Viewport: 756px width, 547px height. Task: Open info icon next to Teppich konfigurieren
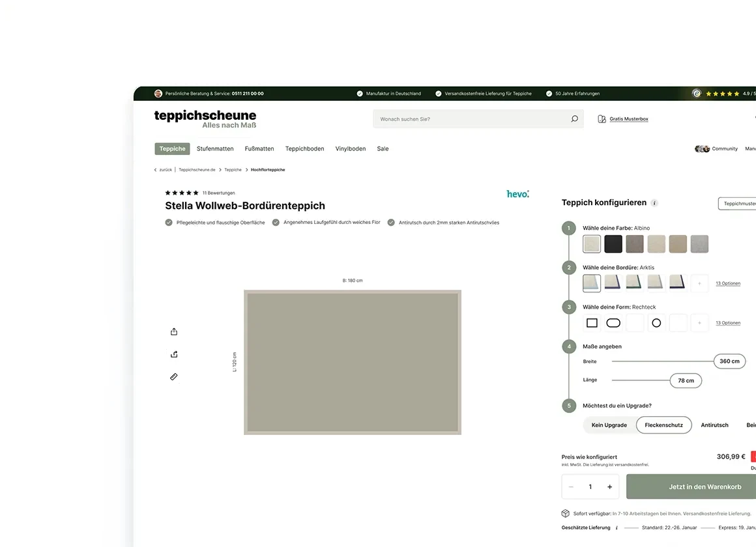click(654, 203)
